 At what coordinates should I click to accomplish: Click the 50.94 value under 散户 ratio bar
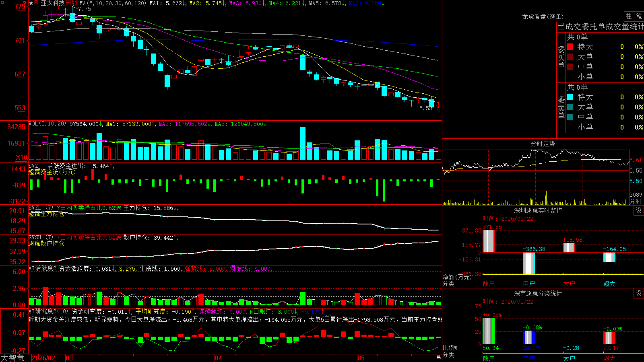[491, 348]
